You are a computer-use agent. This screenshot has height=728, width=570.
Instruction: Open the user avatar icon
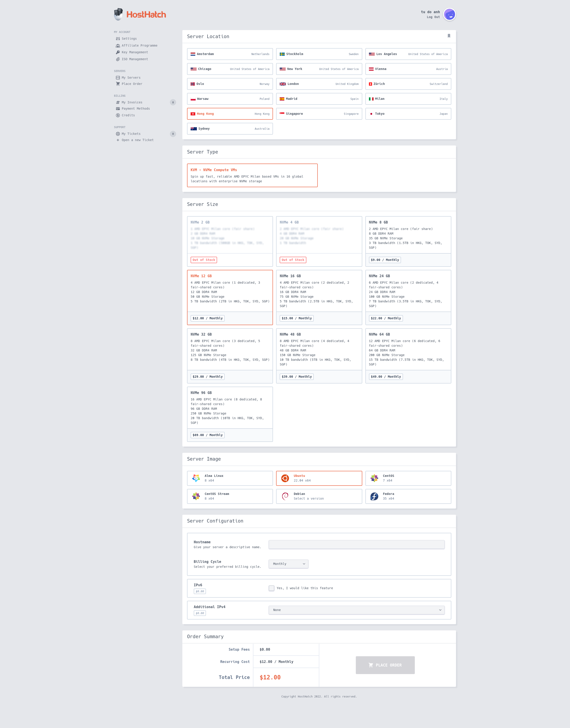(450, 14)
